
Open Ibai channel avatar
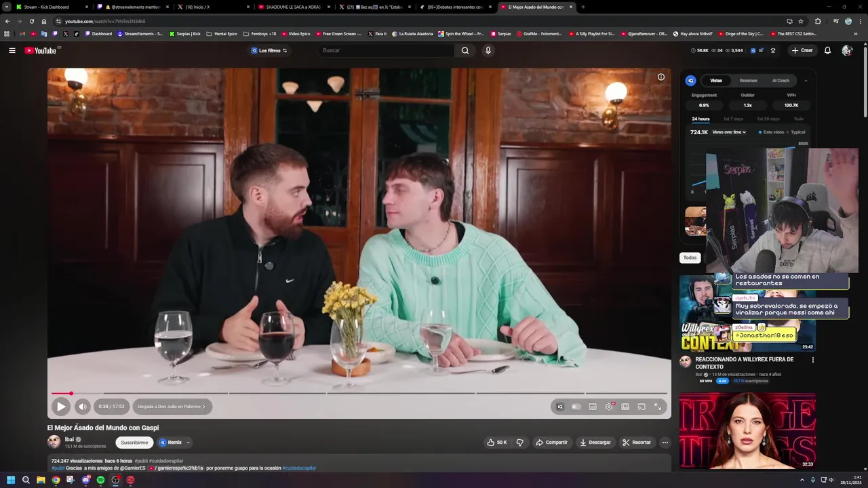54,442
